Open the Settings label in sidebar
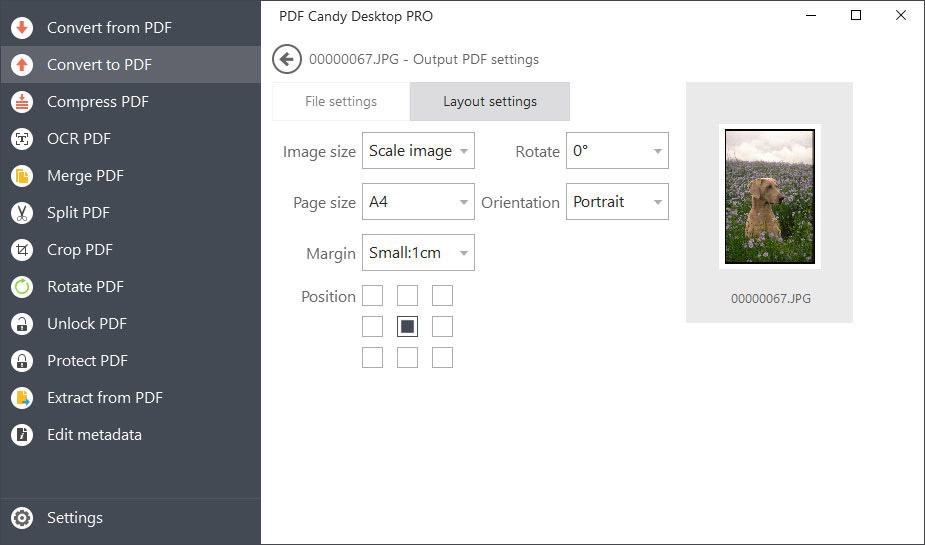Image resolution: width=925 pixels, height=545 pixels. tap(75, 518)
